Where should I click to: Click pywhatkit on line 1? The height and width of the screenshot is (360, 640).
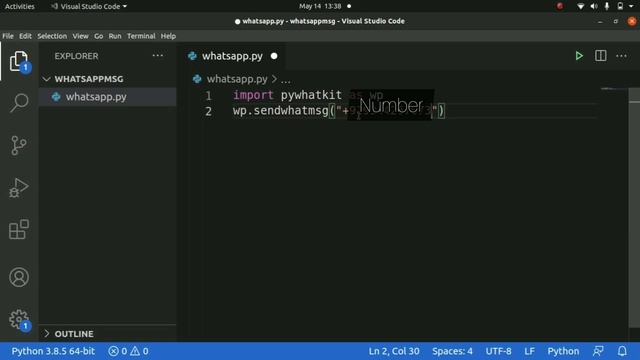311,95
